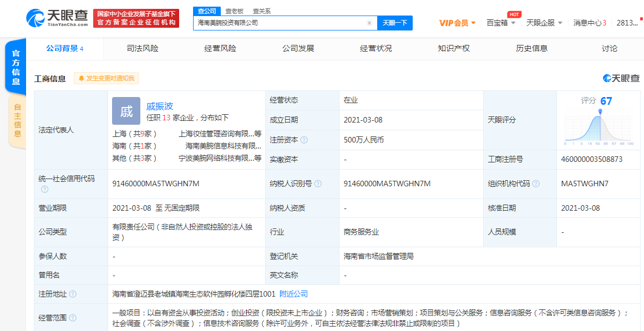Click the 商务服务业 industry value
Screen dimensions: 644x331
(x=361, y=232)
